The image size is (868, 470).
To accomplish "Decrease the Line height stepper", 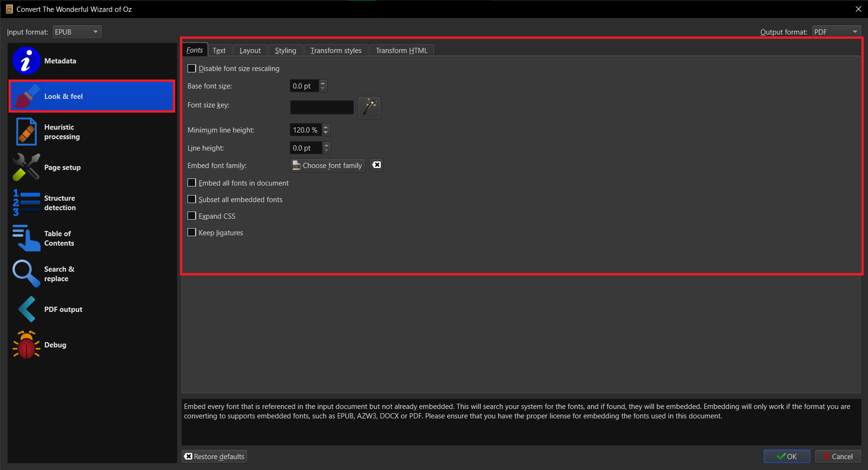I will click(x=326, y=151).
